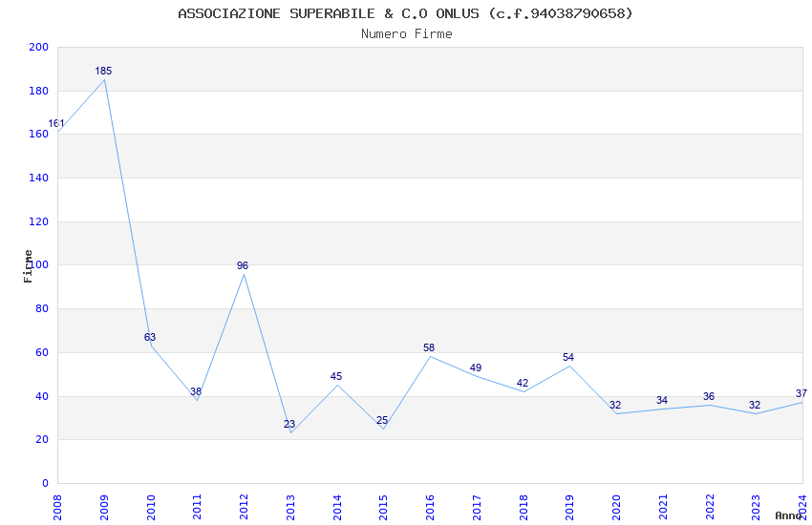Click the x-axis year 2021
This screenshot has width=812, height=525.
(663, 507)
